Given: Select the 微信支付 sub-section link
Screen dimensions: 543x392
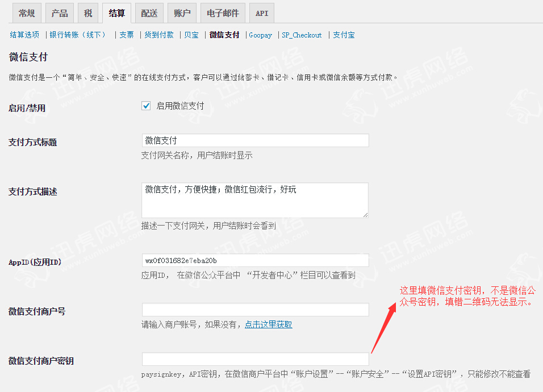Looking at the screenshot, I should coord(224,35).
